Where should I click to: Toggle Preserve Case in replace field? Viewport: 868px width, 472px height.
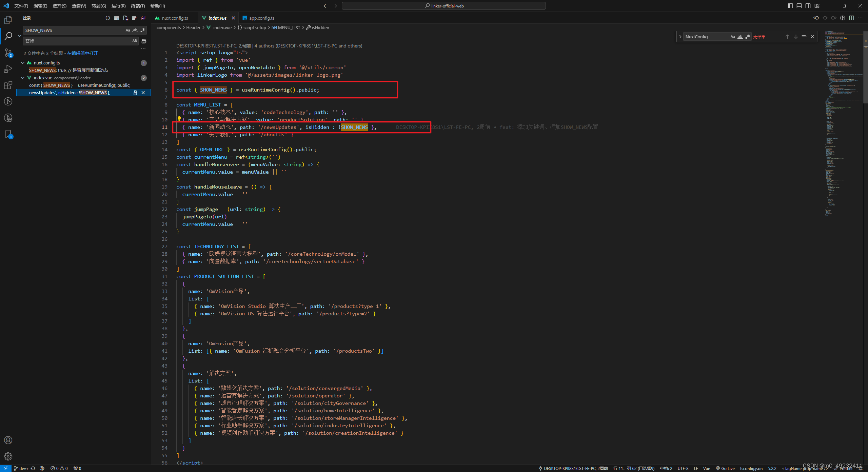pyautogui.click(x=135, y=41)
